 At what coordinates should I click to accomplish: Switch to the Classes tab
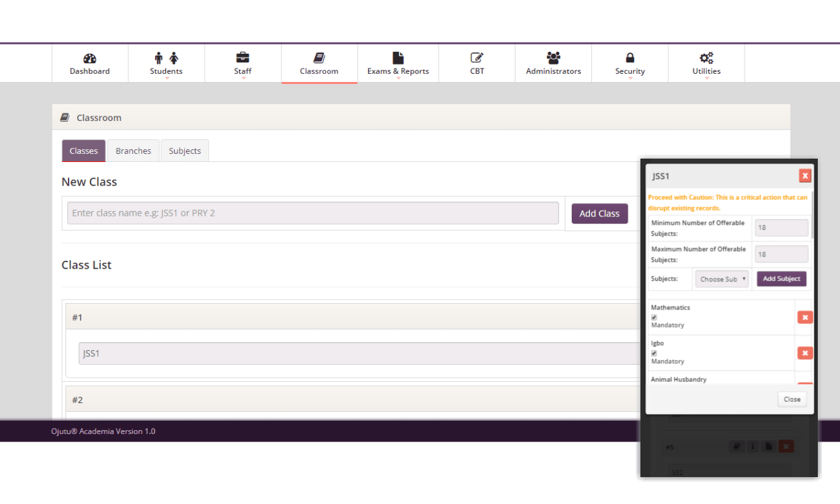83,151
